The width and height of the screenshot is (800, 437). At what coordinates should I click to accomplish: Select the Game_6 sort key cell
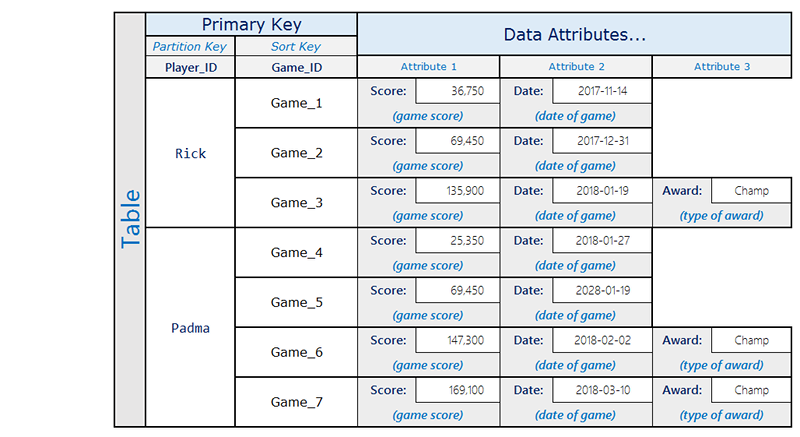point(296,353)
